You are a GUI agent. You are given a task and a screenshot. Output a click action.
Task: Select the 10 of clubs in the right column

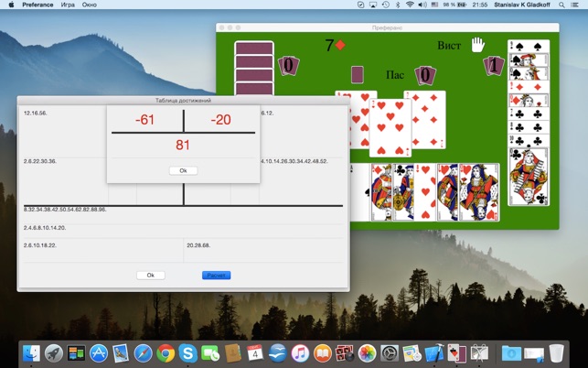pyautogui.click(x=529, y=140)
